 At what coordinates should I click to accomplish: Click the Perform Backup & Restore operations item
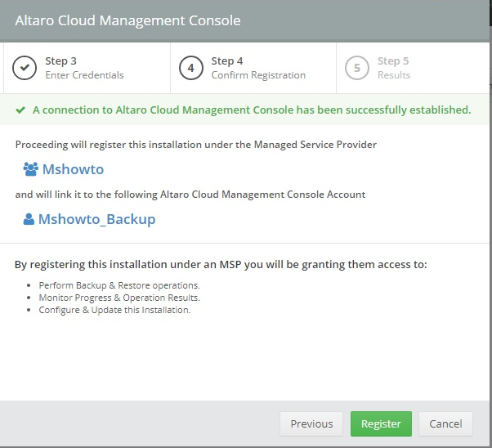click(119, 285)
